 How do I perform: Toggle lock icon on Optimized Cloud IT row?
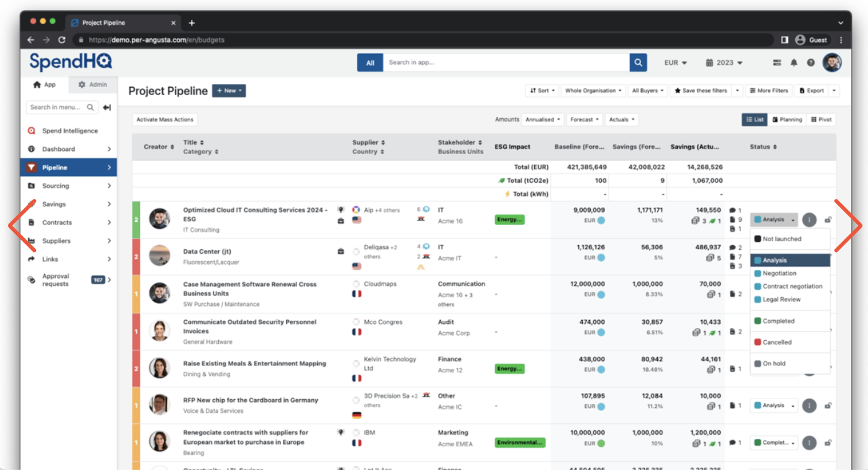pyautogui.click(x=828, y=219)
